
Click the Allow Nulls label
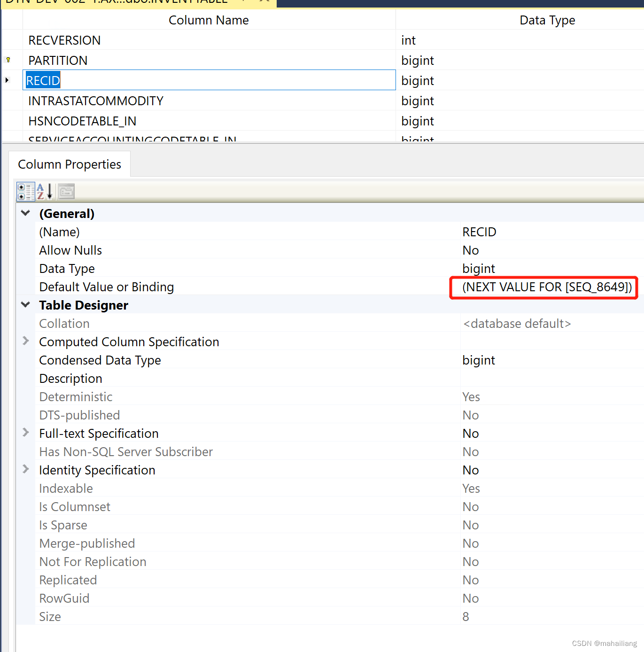(70, 250)
